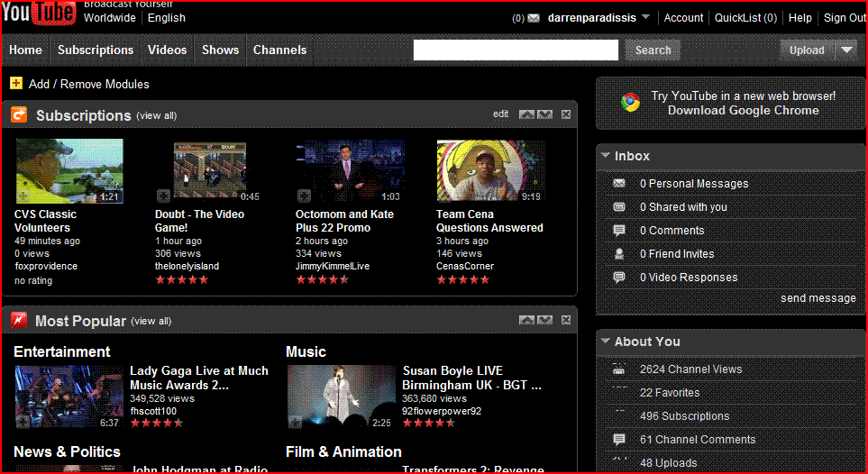This screenshot has height=474, width=868.
Task: Click the Personal Messages envelope icon
Action: tap(619, 183)
